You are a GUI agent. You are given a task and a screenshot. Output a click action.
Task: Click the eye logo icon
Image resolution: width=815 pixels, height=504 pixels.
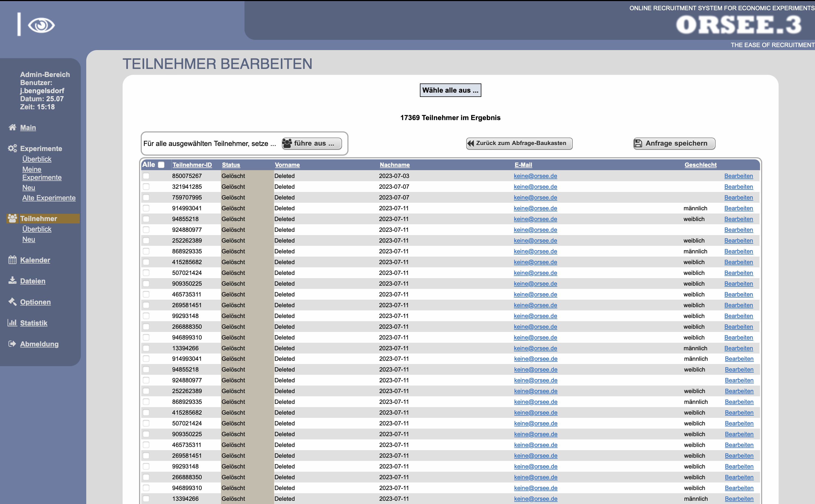(x=41, y=25)
